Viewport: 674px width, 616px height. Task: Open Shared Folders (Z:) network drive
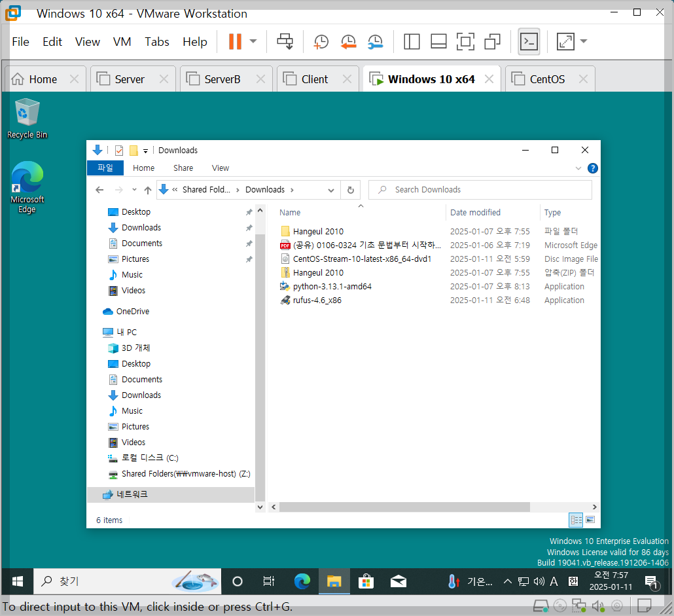[179, 474]
